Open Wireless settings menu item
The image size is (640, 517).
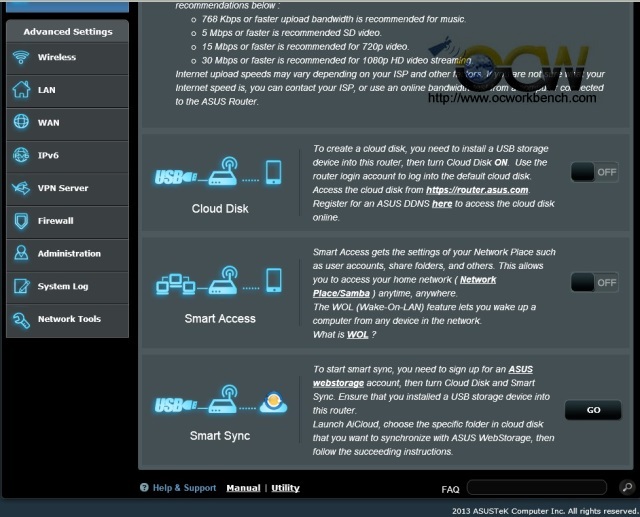[x=67, y=58]
